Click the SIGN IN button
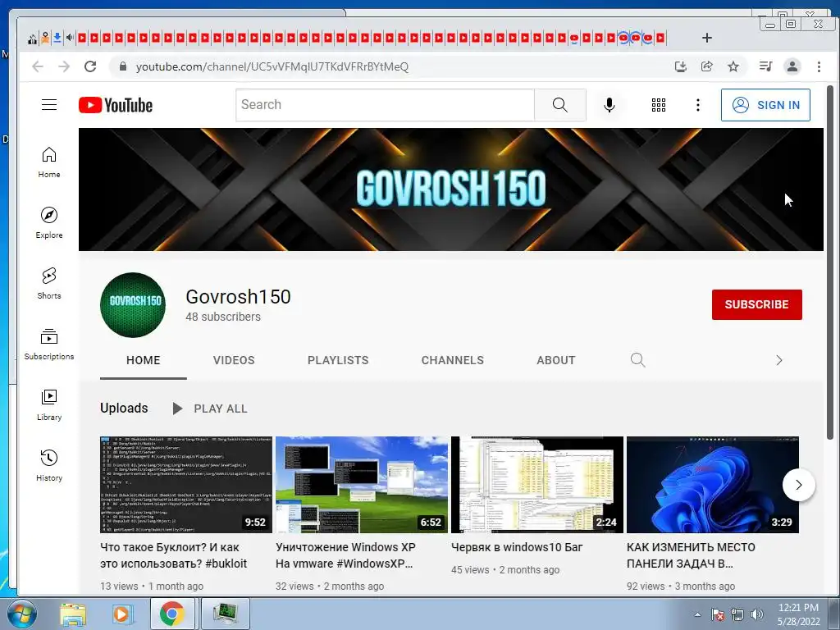Screen dimensions: 840x630 (765, 105)
